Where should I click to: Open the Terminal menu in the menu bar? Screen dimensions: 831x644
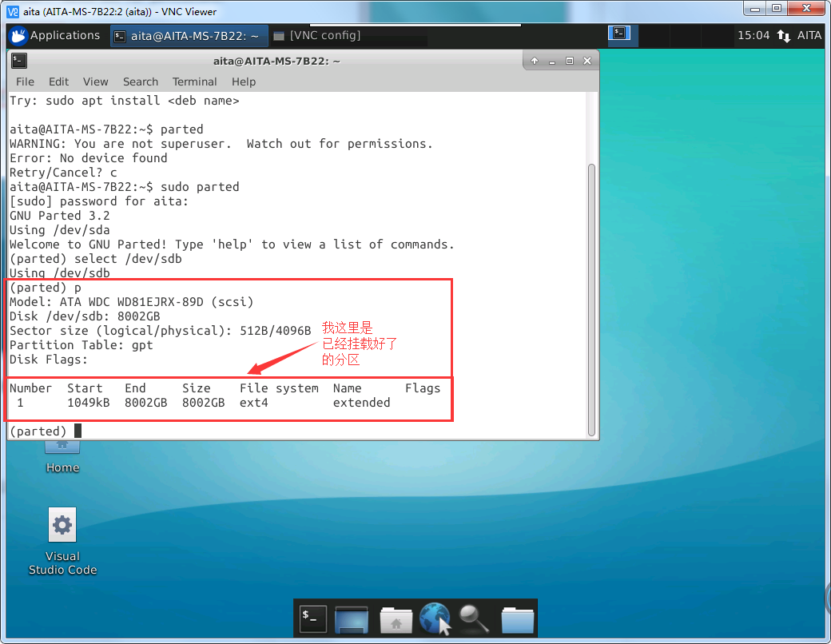pyautogui.click(x=194, y=81)
